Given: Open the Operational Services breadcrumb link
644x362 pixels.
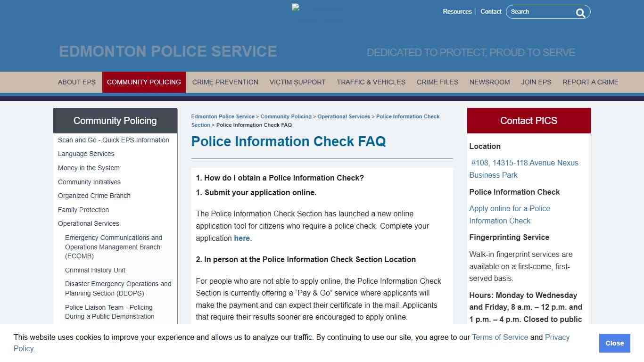Looking at the screenshot, I should pos(344,116).
